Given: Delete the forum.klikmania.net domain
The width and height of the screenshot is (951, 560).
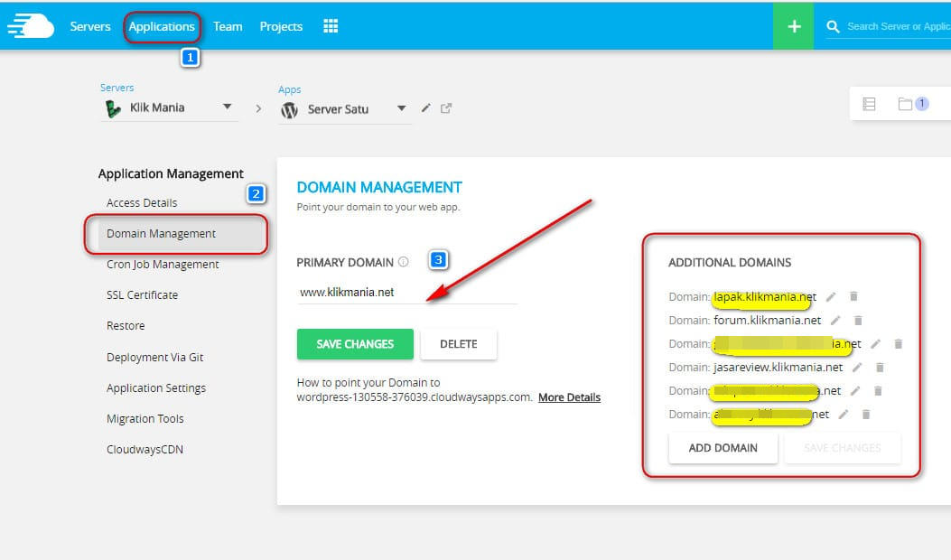Looking at the screenshot, I should [x=858, y=320].
